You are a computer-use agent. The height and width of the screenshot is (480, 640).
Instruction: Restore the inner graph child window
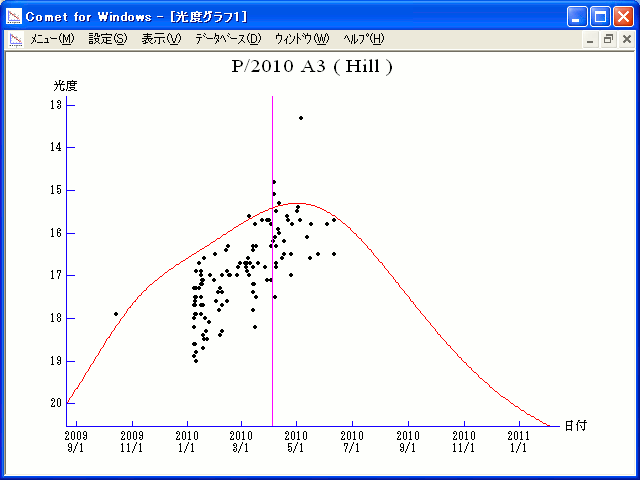point(608,39)
